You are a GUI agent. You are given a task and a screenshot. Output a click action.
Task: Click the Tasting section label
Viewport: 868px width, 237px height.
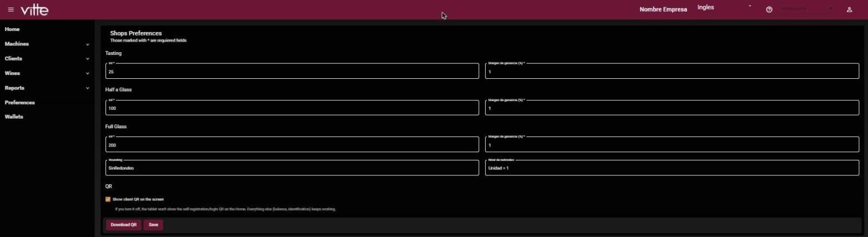click(113, 53)
